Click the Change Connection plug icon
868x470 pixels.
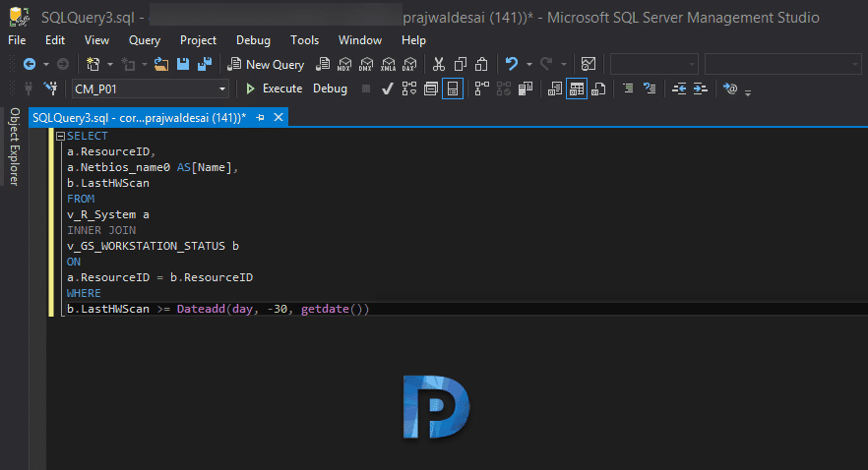pyautogui.click(x=50, y=88)
